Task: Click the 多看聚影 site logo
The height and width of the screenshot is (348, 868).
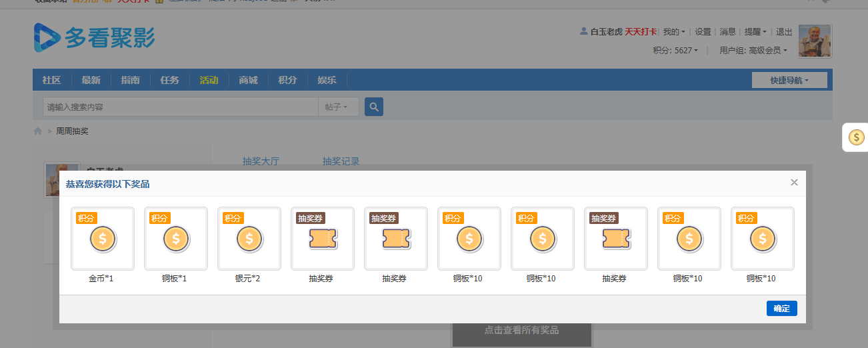Action: [94, 37]
